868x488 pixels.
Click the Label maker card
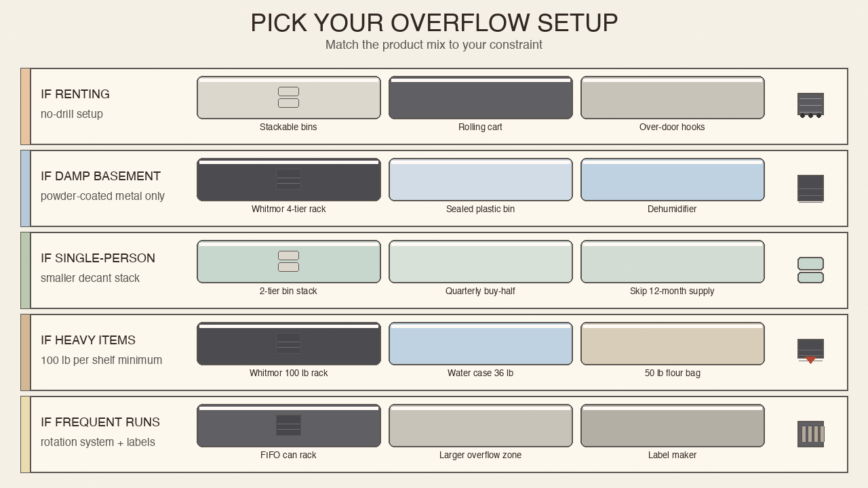673,426
